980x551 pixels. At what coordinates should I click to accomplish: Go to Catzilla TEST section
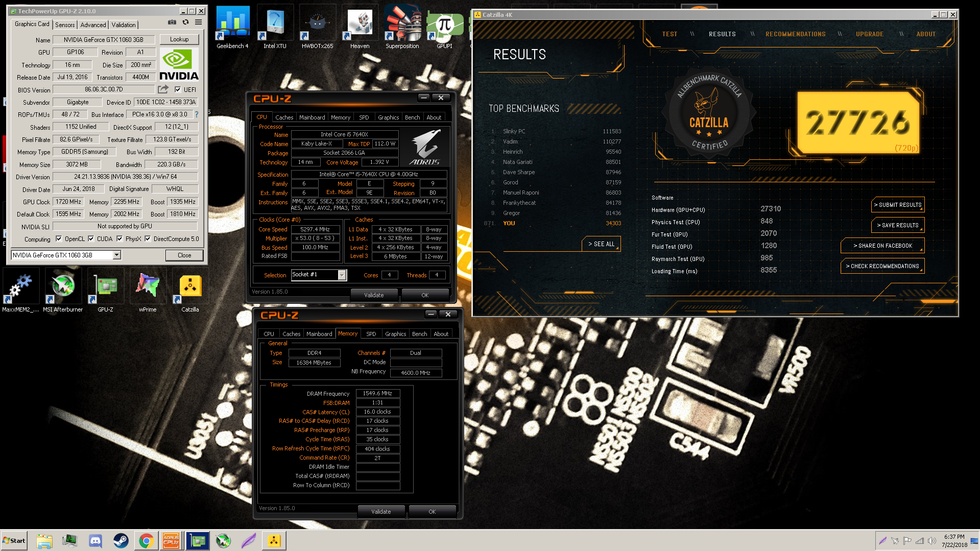670,34
